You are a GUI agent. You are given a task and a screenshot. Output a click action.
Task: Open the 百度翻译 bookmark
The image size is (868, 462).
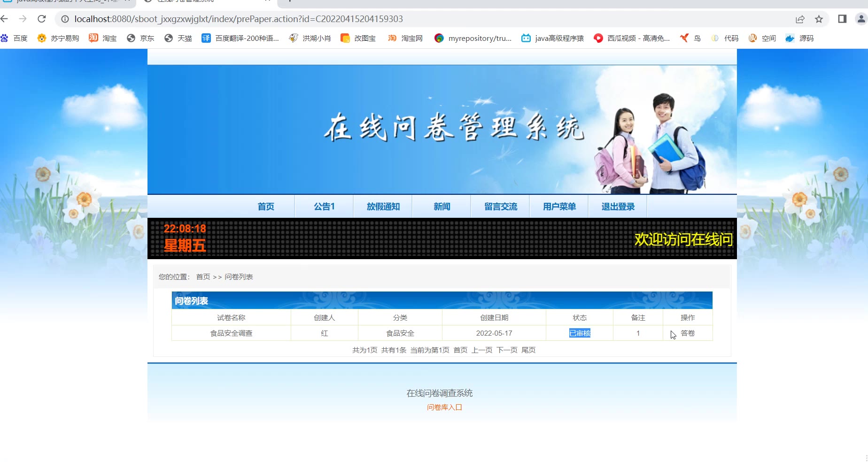click(240, 38)
